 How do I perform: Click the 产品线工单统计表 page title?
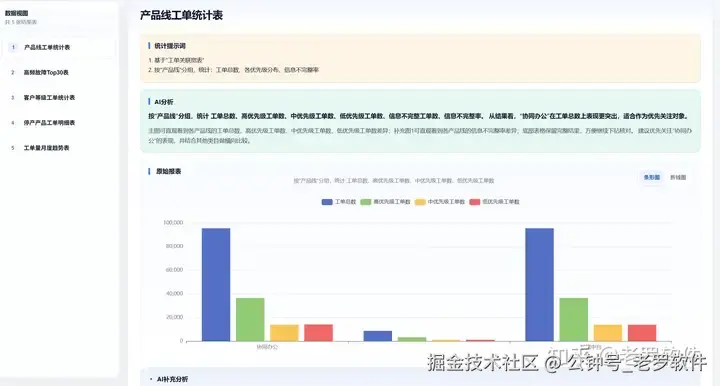point(181,15)
